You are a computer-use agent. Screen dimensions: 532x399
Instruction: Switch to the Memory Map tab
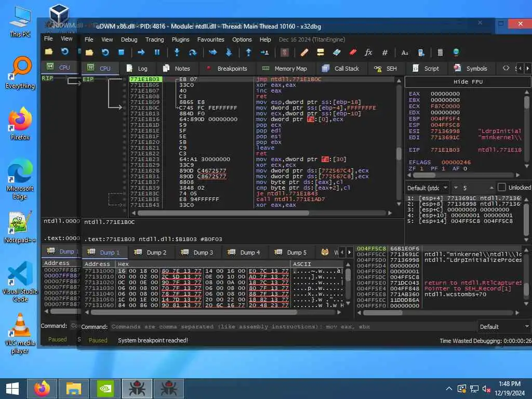tap(285, 69)
